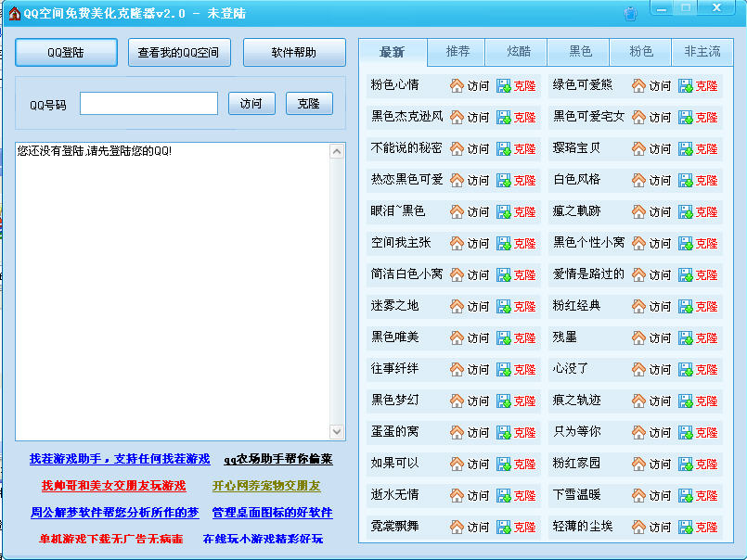Click the app home icon in title bar
747x560 pixels.
[14, 13]
